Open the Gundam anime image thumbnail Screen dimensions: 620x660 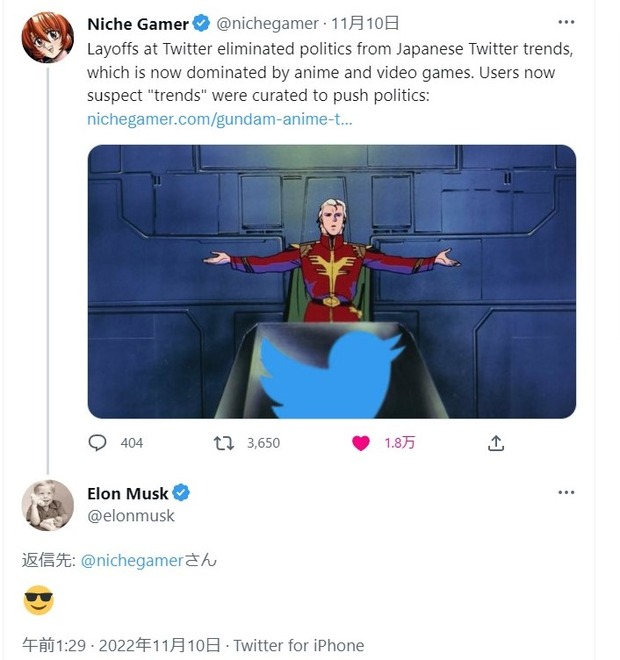point(331,281)
